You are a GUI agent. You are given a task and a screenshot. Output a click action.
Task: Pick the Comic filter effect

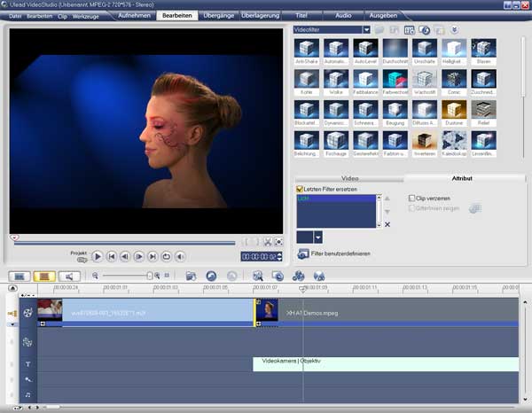(453, 81)
